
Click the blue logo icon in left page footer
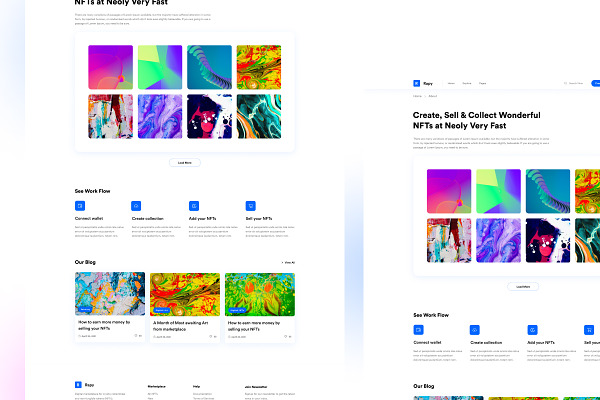[78, 384]
